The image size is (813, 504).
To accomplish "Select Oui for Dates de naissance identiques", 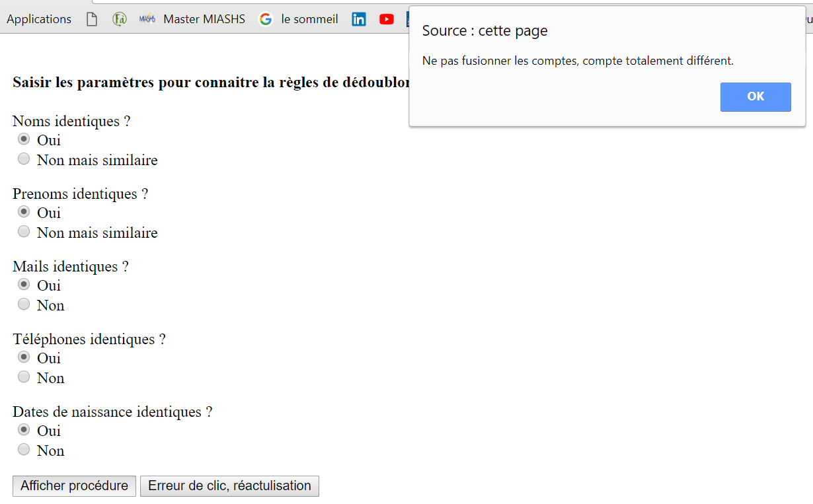I will click(x=24, y=429).
